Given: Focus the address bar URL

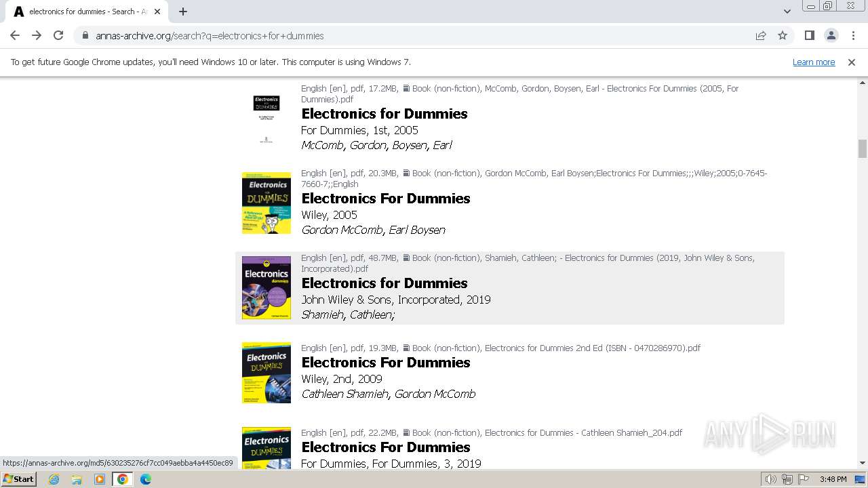Looking at the screenshot, I should (210, 35).
